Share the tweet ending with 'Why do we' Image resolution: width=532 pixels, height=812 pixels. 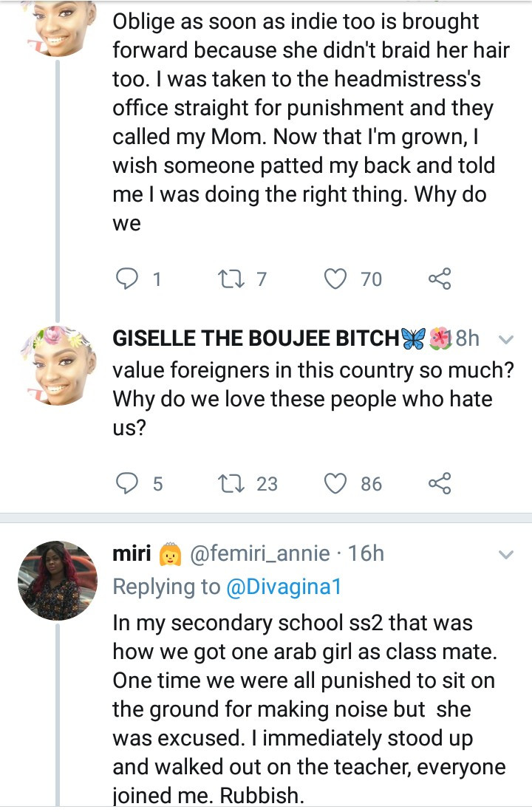coord(439,279)
